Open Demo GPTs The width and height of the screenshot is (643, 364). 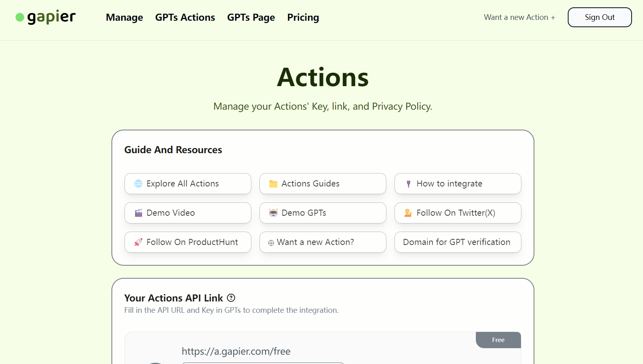323,213
